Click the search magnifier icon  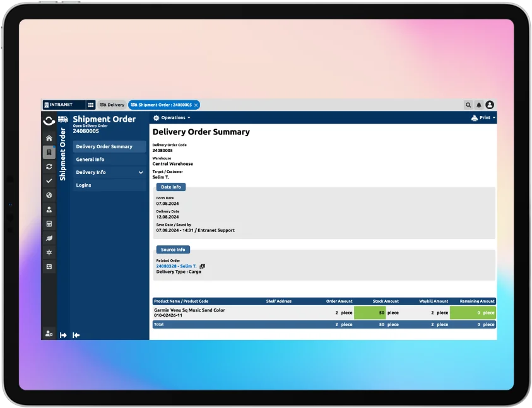coord(468,105)
